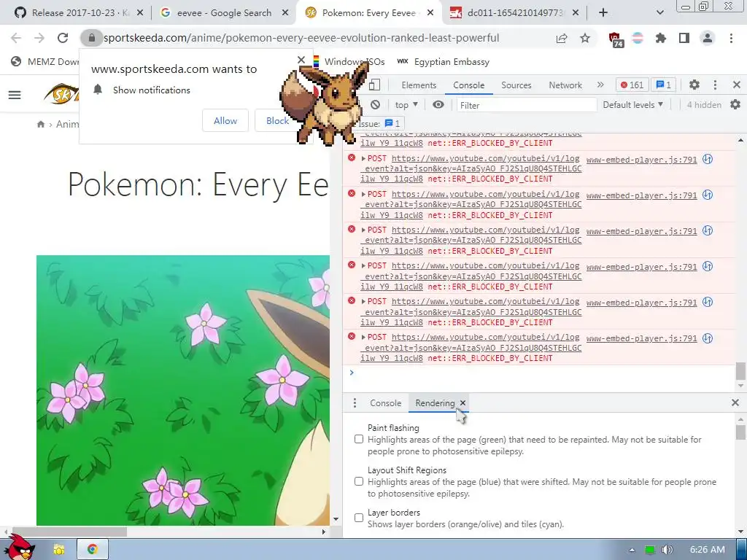Bookmark this page with the star icon
Image resolution: width=747 pixels, height=560 pixels.
[585, 38]
